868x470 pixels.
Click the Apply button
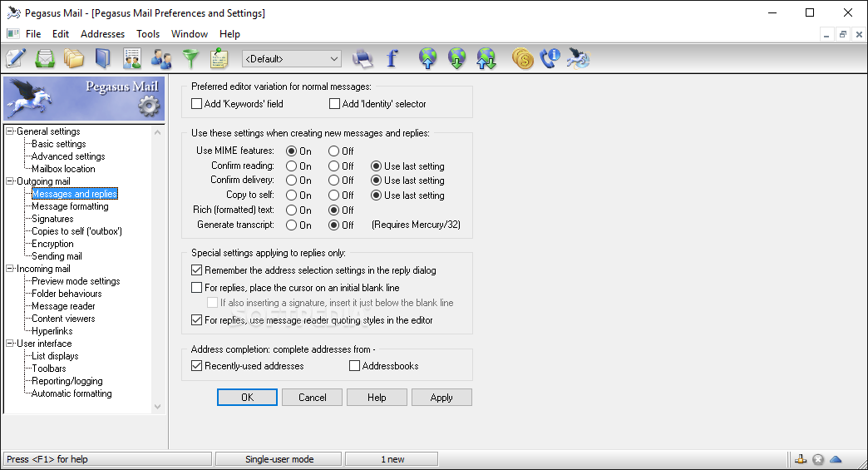pos(441,397)
